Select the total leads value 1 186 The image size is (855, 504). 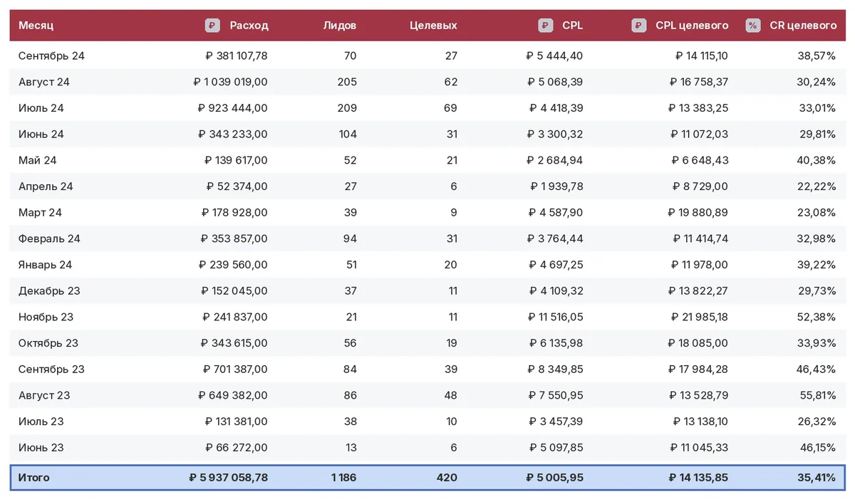point(344,478)
